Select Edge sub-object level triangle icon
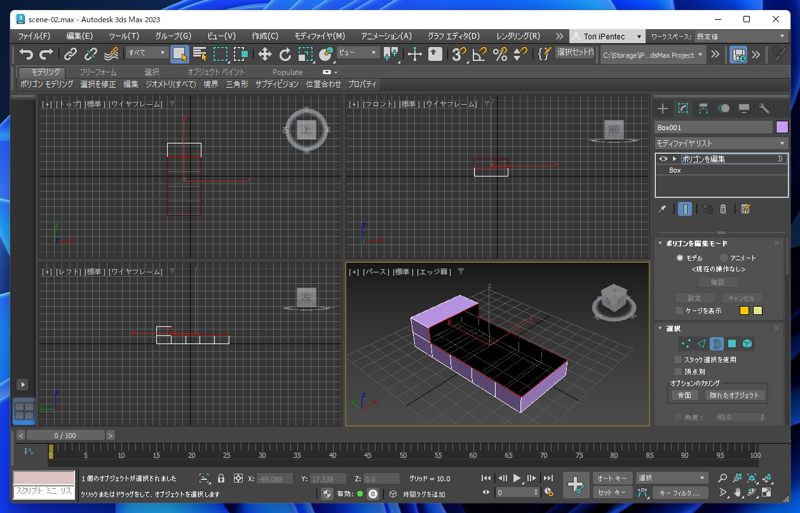The image size is (800, 513). 701,344
